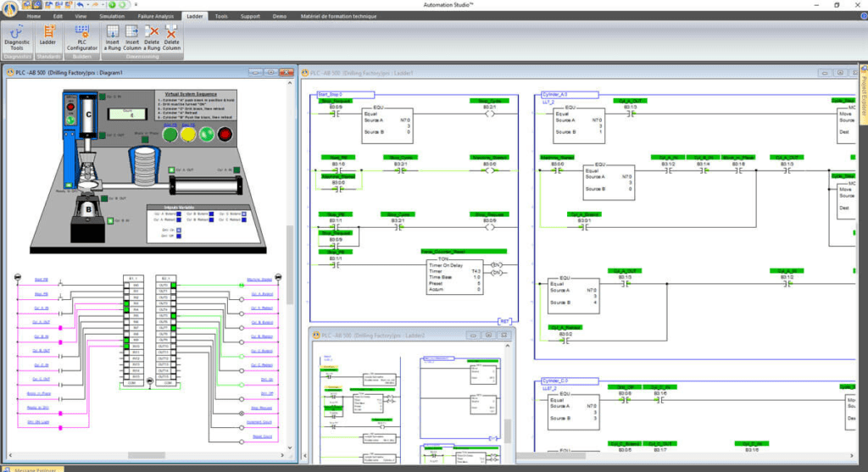Open the Failure Analysis tab

coord(156,16)
